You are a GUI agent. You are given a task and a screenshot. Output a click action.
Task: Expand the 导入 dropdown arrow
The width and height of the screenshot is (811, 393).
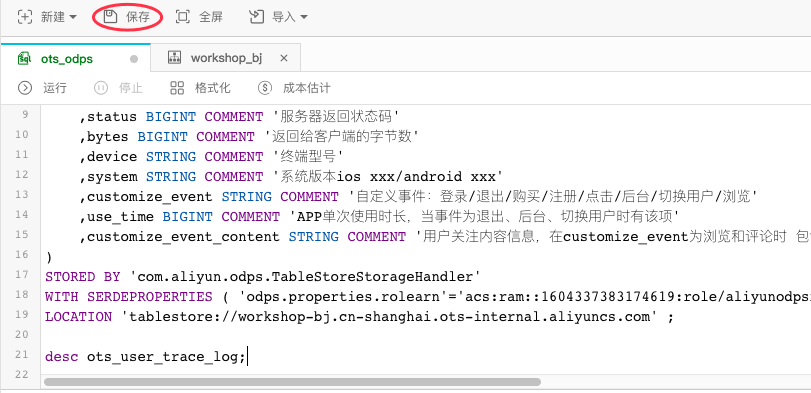(x=304, y=17)
